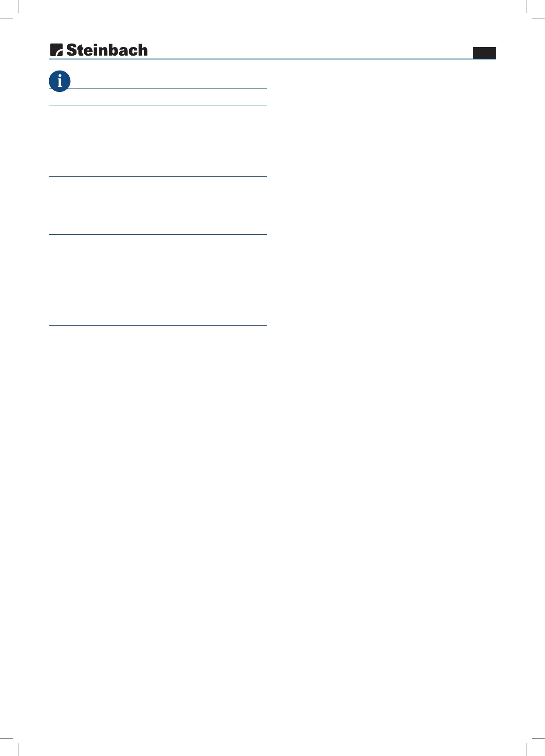This screenshot has height=756, width=545.
Task: Click the bottom-right horizontal crop mark
Action: tap(539, 738)
